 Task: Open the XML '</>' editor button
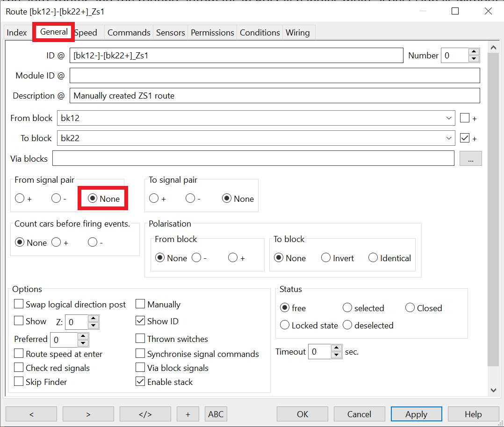[145, 414]
